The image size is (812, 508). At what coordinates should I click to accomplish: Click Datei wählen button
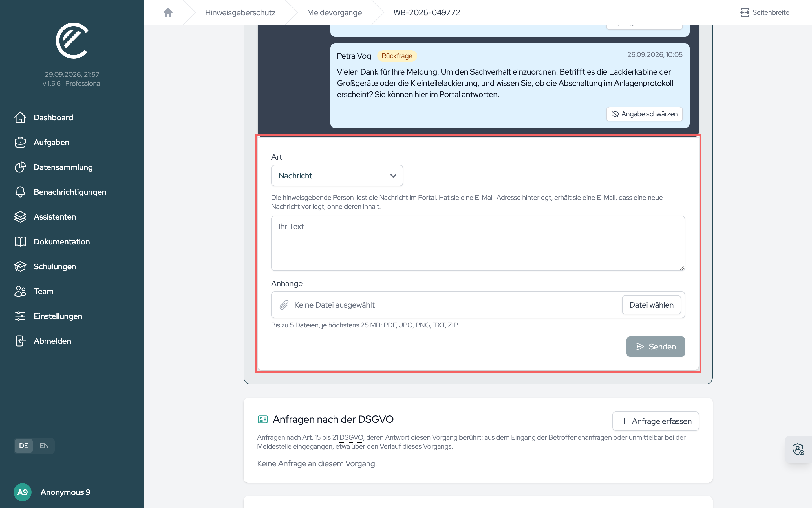651,305
